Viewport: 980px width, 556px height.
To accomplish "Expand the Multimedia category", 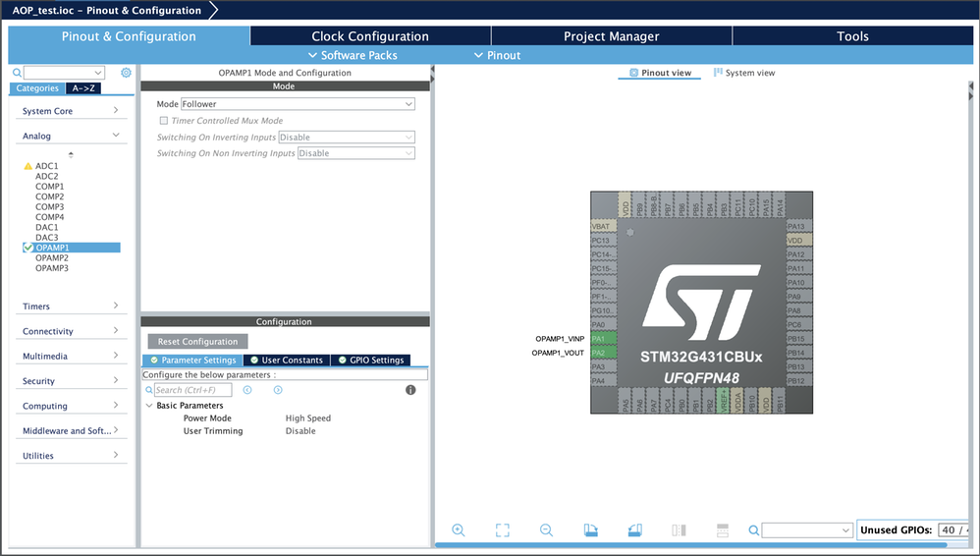I will pyautogui.click(x=116, y=356).
